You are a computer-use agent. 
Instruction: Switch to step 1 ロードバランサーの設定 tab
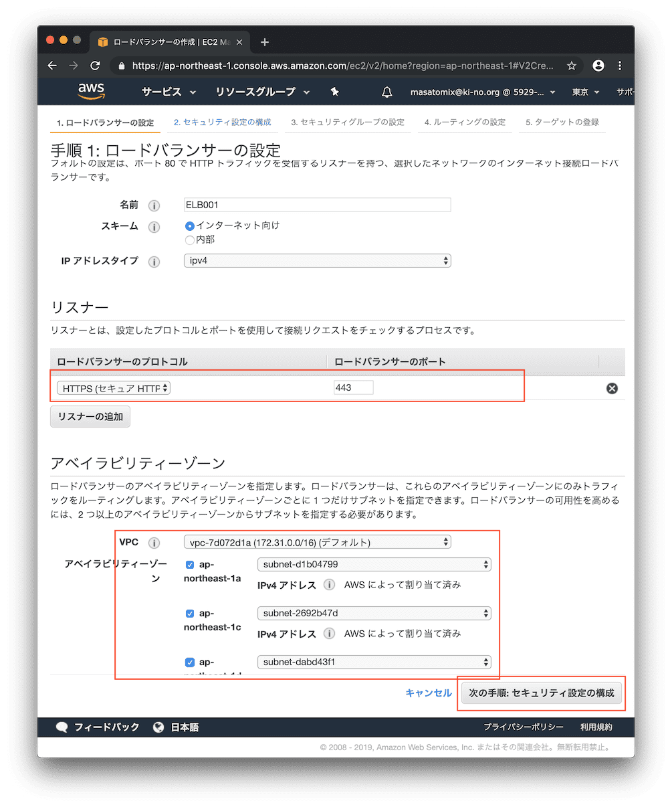point(106,122)
